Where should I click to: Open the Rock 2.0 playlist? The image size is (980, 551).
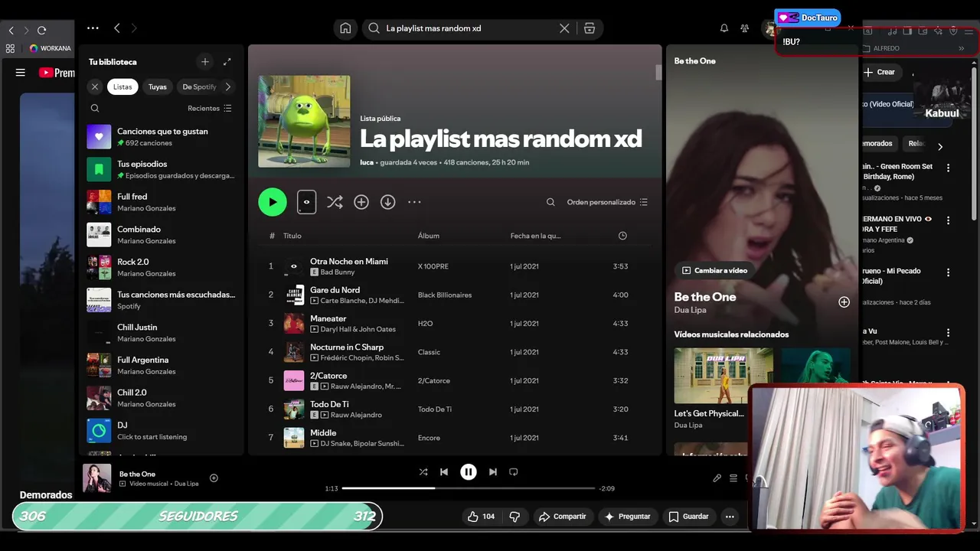coord(162,267)
